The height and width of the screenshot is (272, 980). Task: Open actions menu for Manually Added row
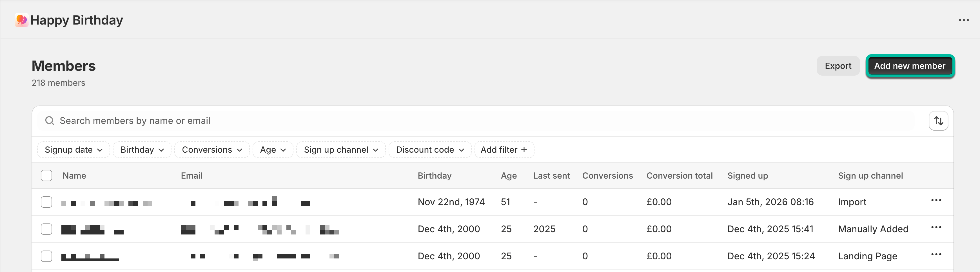point(936,227)
